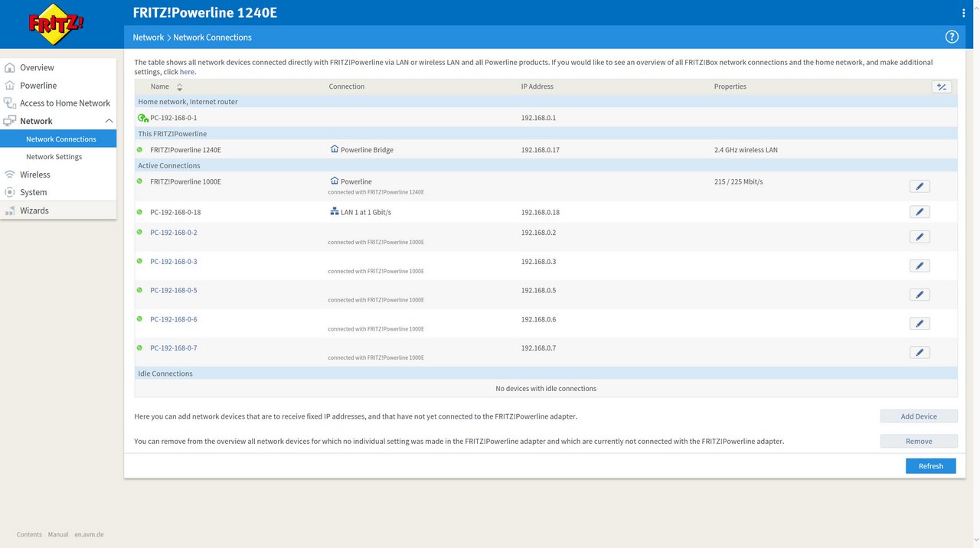Click the System gear icon
980x548 pixels.
point(10,192)
